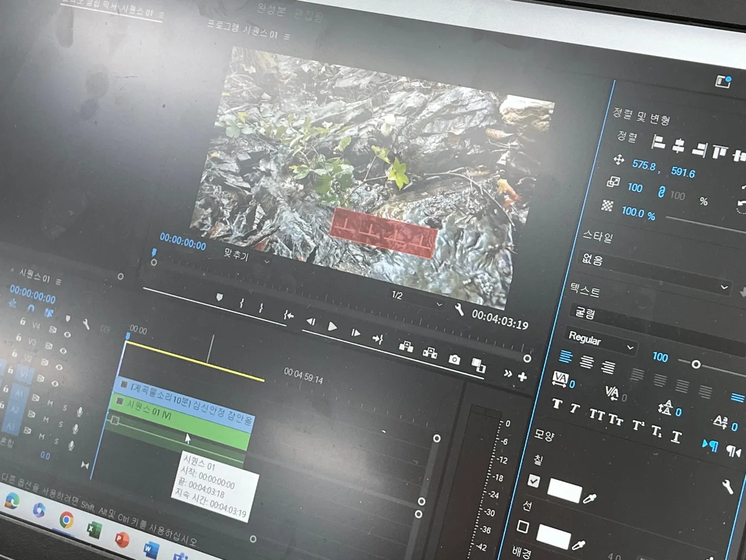The height and width of the screenshot is (560, 746).
Task: Apply underline with the underlined T
Action: point(676,437)
